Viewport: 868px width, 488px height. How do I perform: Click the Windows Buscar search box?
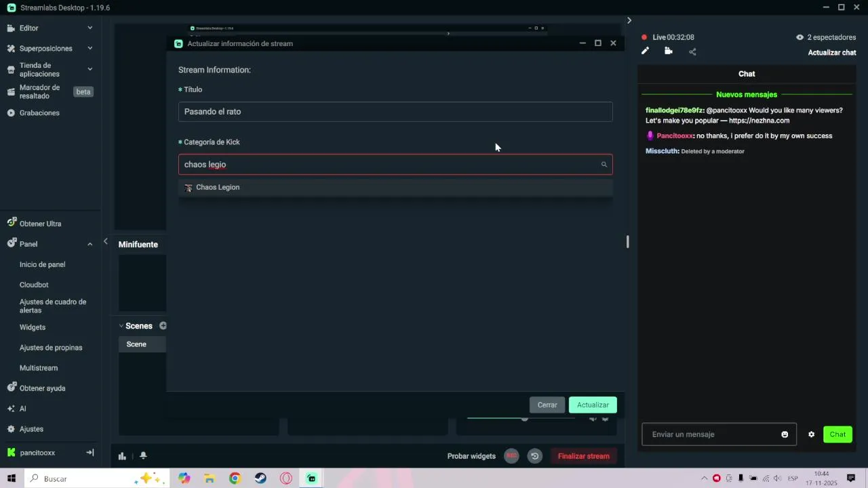tap(96, 479)
